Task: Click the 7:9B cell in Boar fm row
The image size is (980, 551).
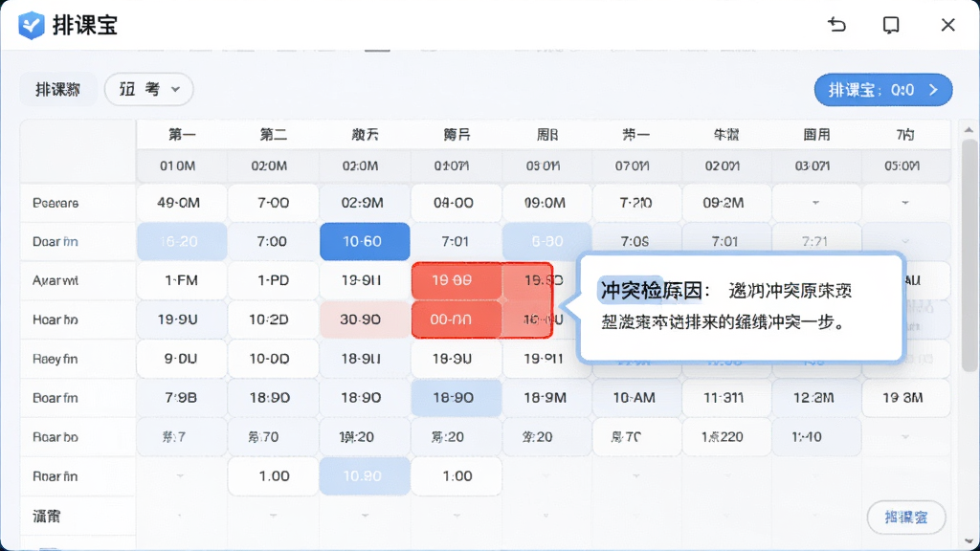Action: click(182, 397)
